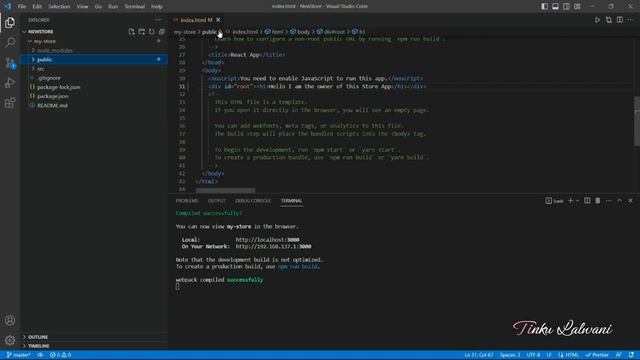Open the Edit menu
The height and width of the screenshot is (360, 640).
coord(37,7)
